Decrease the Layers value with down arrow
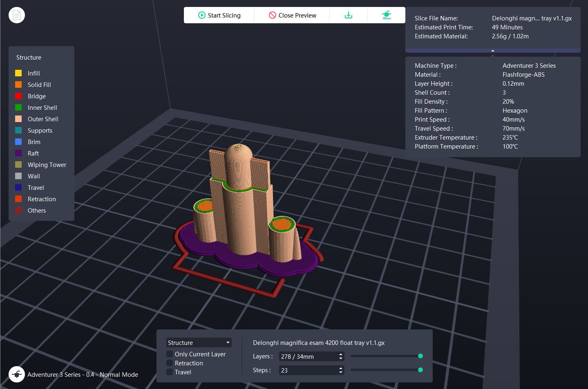This screenshot has width=588, height=389. point(341,358)
